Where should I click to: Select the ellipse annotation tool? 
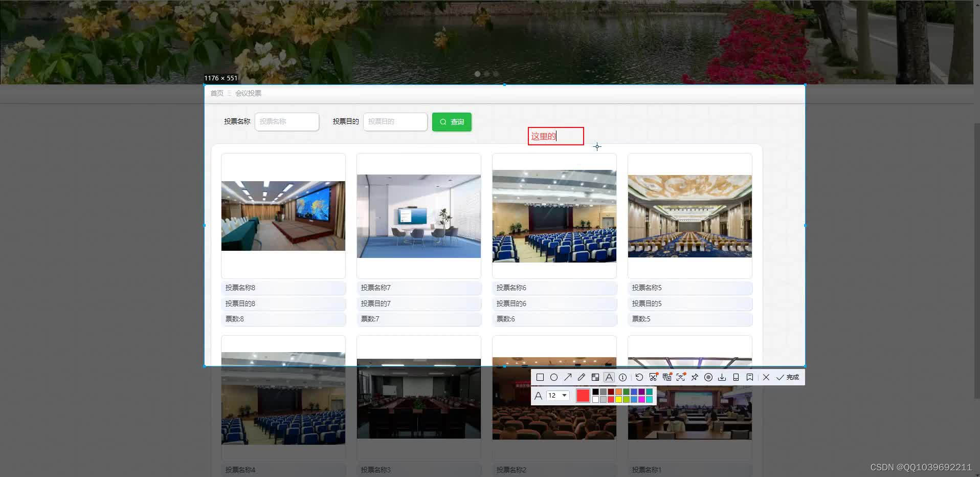click(554, 377)
